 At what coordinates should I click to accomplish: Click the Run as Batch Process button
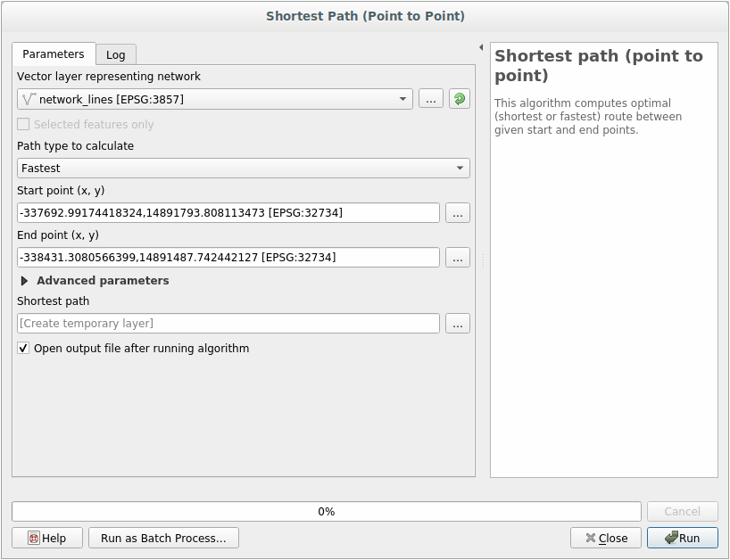[x=163, y=538]
